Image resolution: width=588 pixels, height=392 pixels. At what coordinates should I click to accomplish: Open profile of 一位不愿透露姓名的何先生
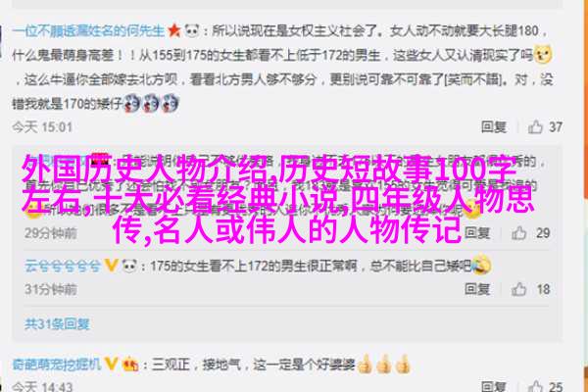(89, 30)
